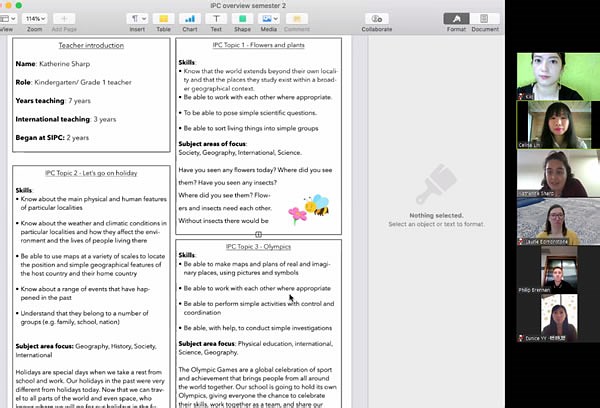Viewport: 600px width, 408px height.
Task: Click the 'Years teaching: 7 years' line
Action: (53, 101)
